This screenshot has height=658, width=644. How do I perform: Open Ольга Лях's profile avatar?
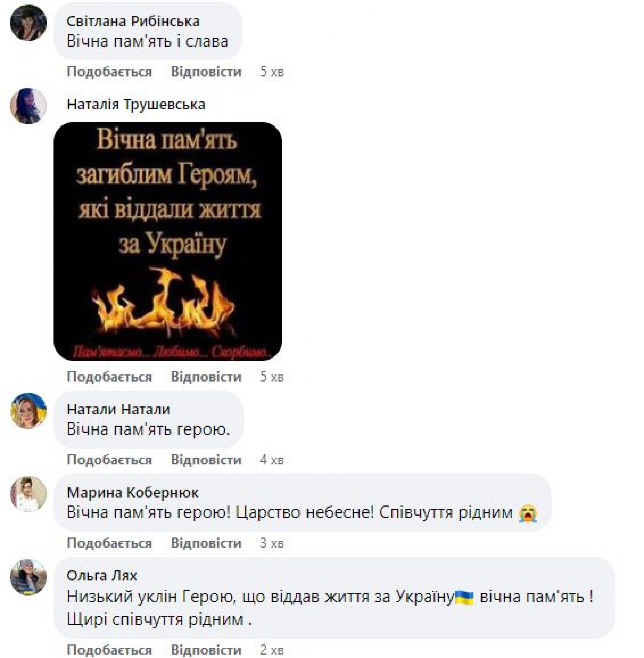pyautogui.click(x=28, y=577)
